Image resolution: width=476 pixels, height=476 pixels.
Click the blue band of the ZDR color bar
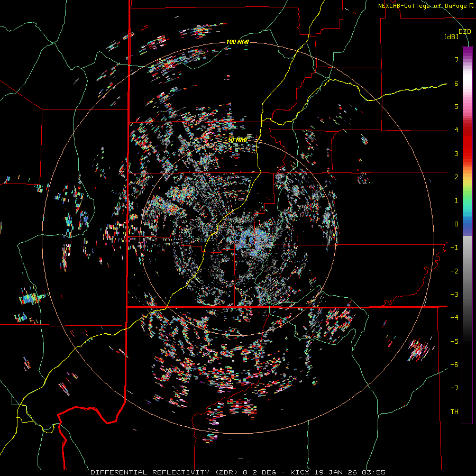467,226
